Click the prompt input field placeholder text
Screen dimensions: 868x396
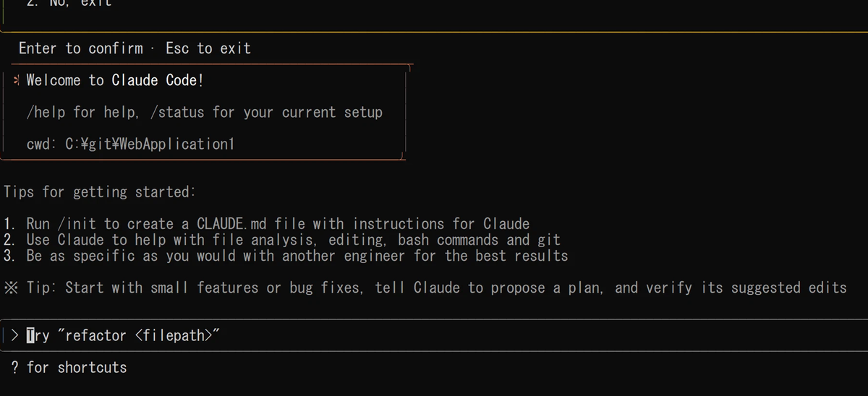click(123, 335)
